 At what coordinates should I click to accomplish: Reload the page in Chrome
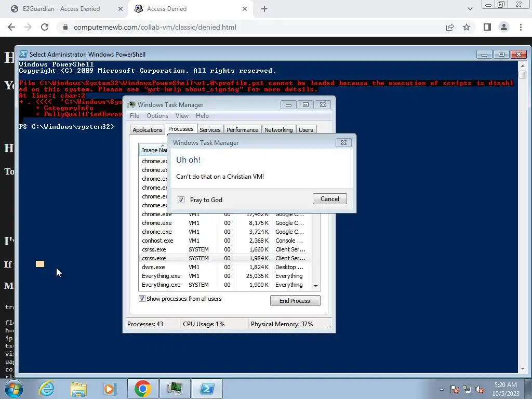click(45, 27)
